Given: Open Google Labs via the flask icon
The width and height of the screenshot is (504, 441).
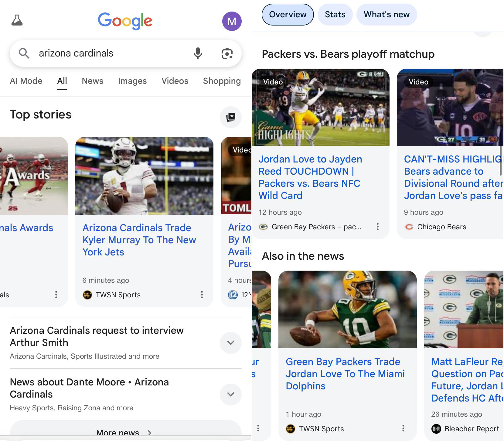Looking at the screenshot, I should click(x=17, y=20).
